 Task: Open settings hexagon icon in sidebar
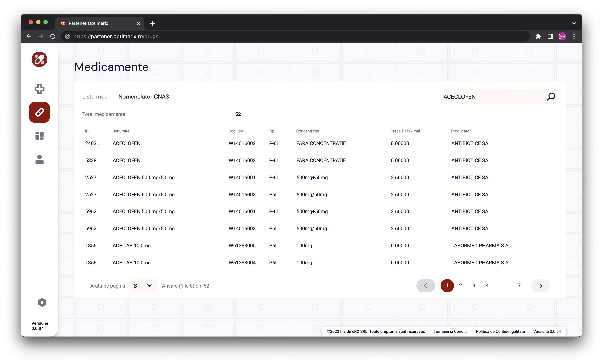coord(42,303)
